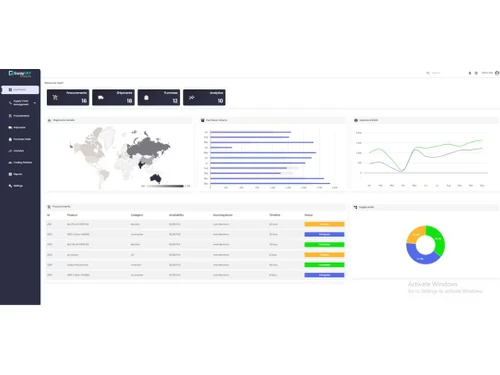Sort table by the Status column header
500x375 pixels.
pyautogui.click(x=308, y=215)
